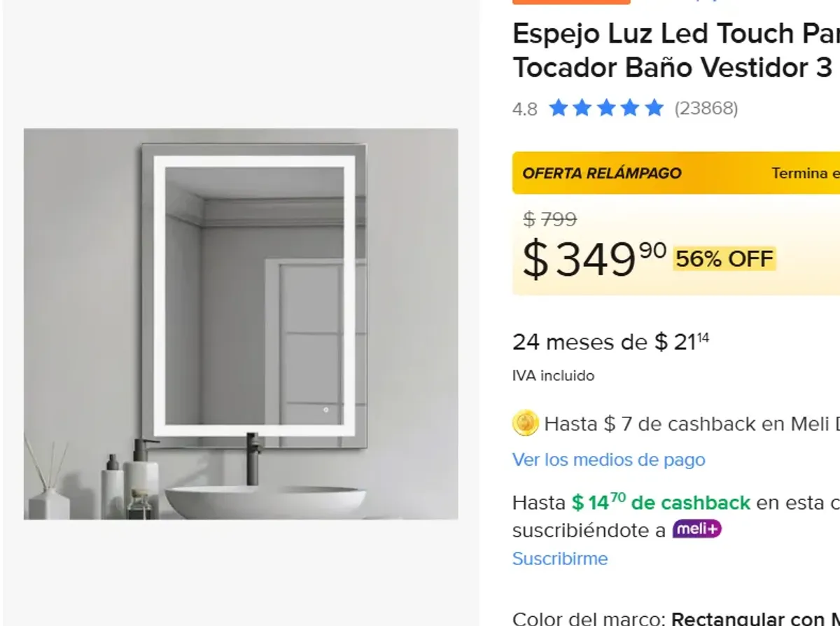Click the "Suscribirme" link
The image size is (840, 626).
(559, 559)
